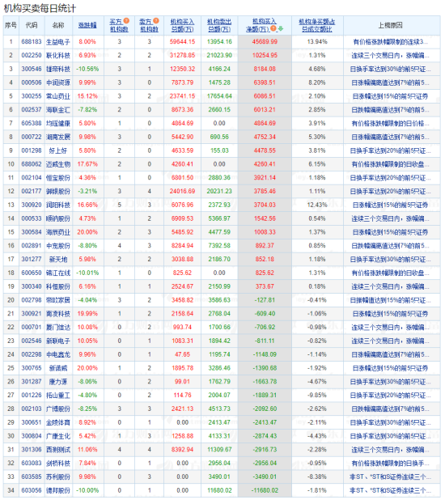Open stock code 300546 link
Viewport: 445px width, 504px height.
click(32, 69)
